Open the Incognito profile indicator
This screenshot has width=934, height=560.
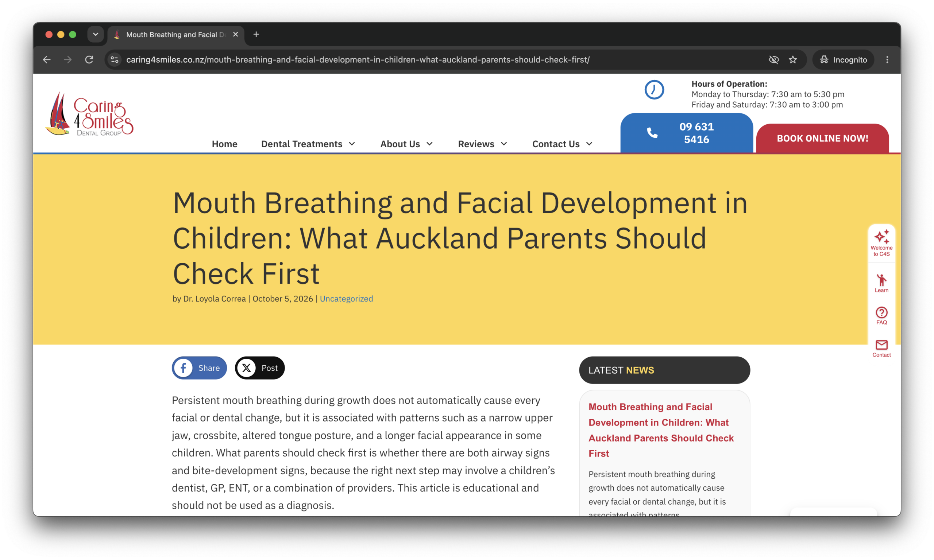click(x=843, y=60)
